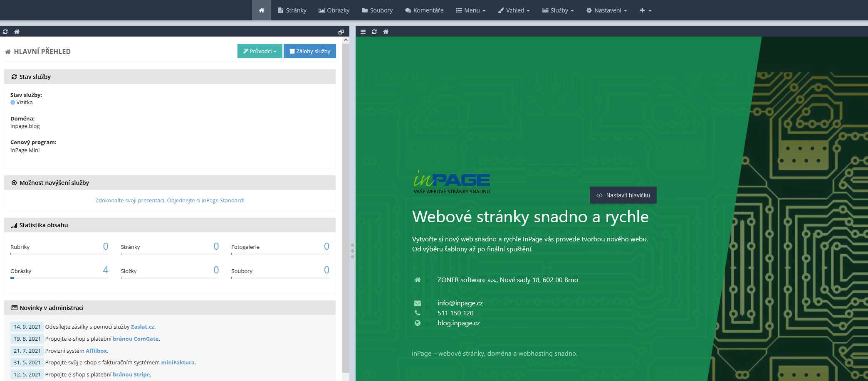Open the Stránky menu item
The width and height of the screenshot is (868, 381).
tap(292, 10)
